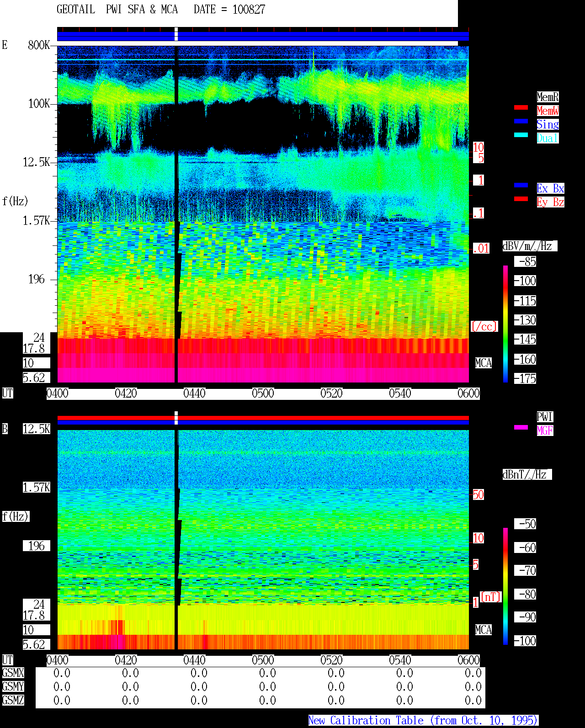This screenshot has width=585, height=728.
Task: Select the 'MemR' legend label
Action: coord(548,97)
